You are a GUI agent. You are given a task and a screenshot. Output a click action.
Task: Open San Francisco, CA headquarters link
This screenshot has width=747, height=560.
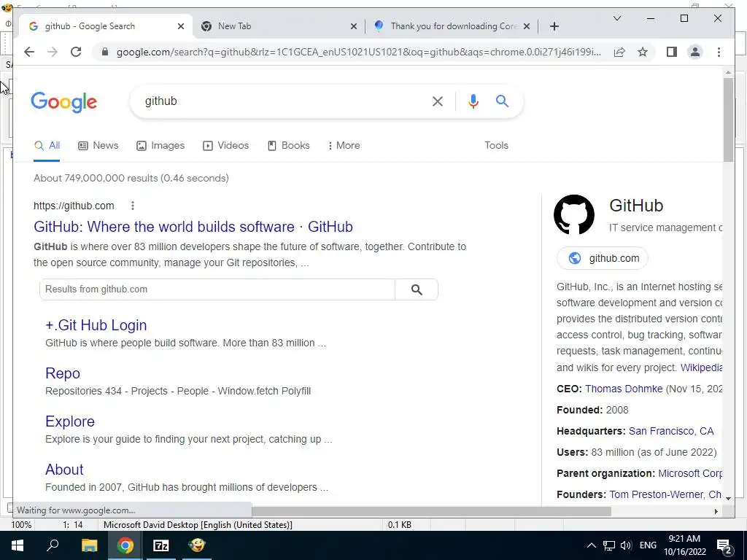(671, 431)
